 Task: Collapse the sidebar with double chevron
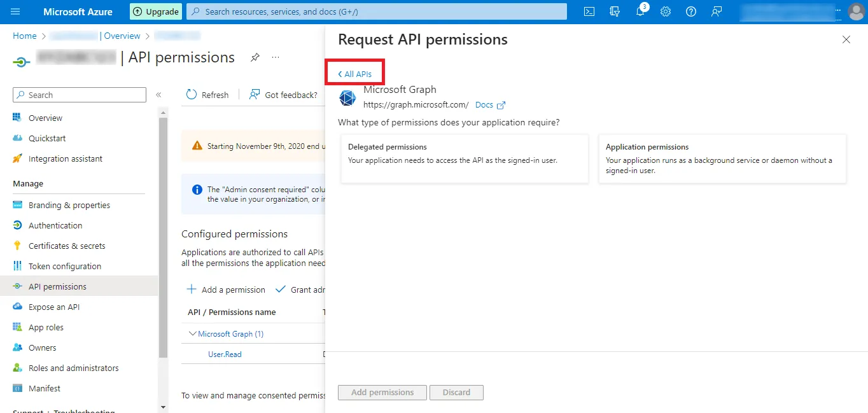pos(158,95)
